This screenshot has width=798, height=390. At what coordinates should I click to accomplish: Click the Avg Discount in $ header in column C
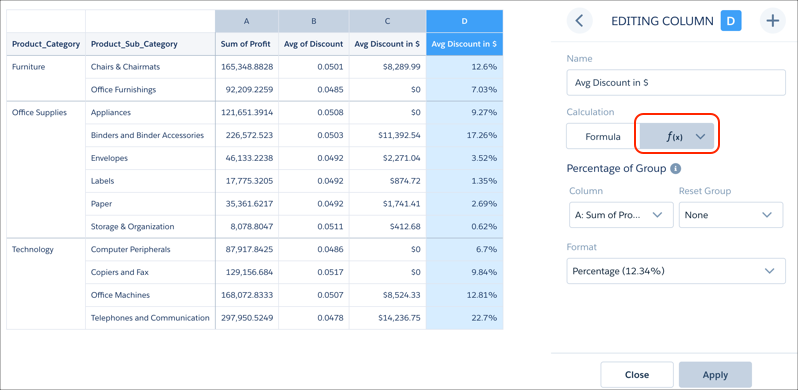click(x=387, y=44)
